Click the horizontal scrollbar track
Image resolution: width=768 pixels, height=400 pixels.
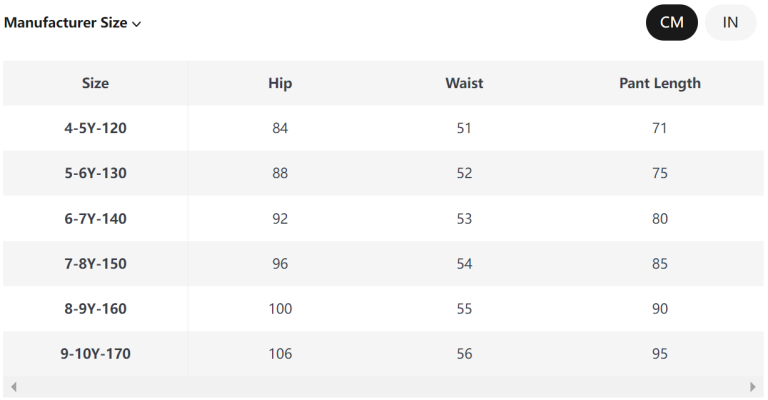click(383, 387)
